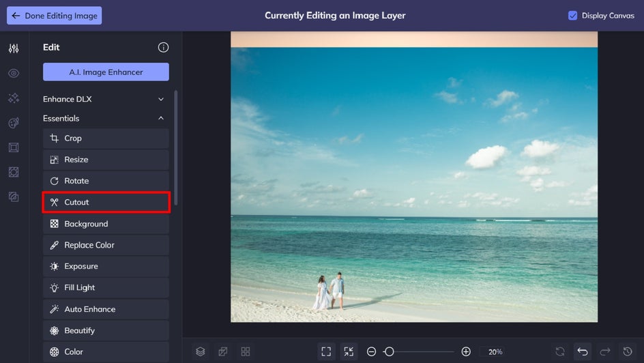This screenshot has height=363, width=644.
Task: Open the Fill Light tool
Action: (x=106, y=288)
